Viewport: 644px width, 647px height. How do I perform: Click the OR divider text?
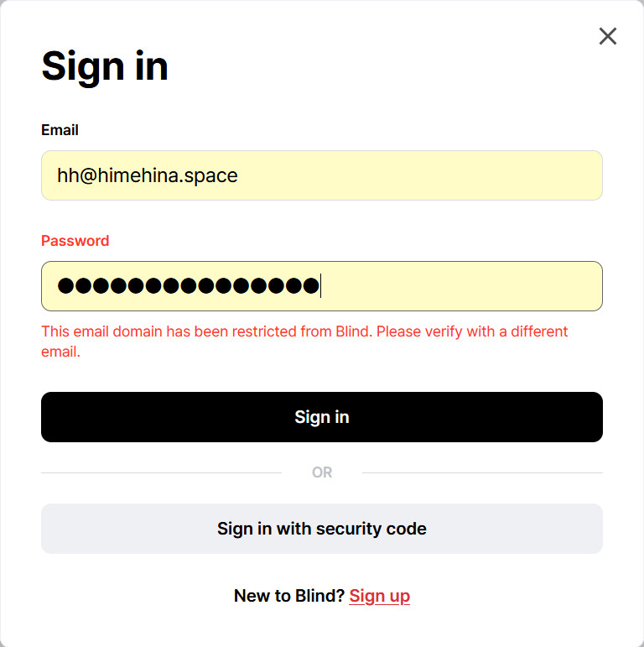click(x=322, y=472)
